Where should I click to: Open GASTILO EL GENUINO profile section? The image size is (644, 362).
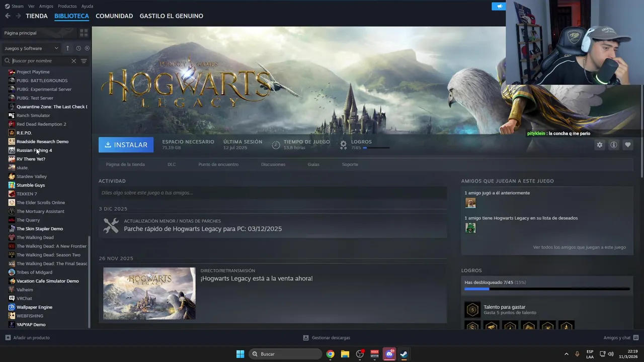[172, 16]
